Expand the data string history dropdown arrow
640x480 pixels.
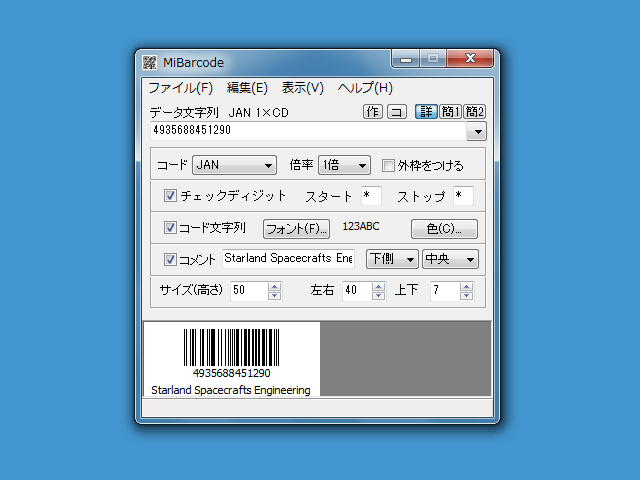coord(477,131)
